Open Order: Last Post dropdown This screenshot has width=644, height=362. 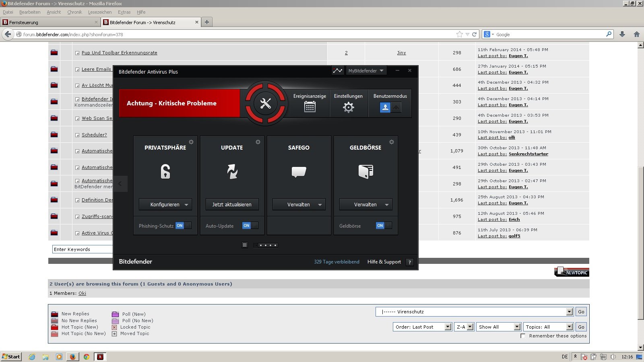(x=422, y=327)
